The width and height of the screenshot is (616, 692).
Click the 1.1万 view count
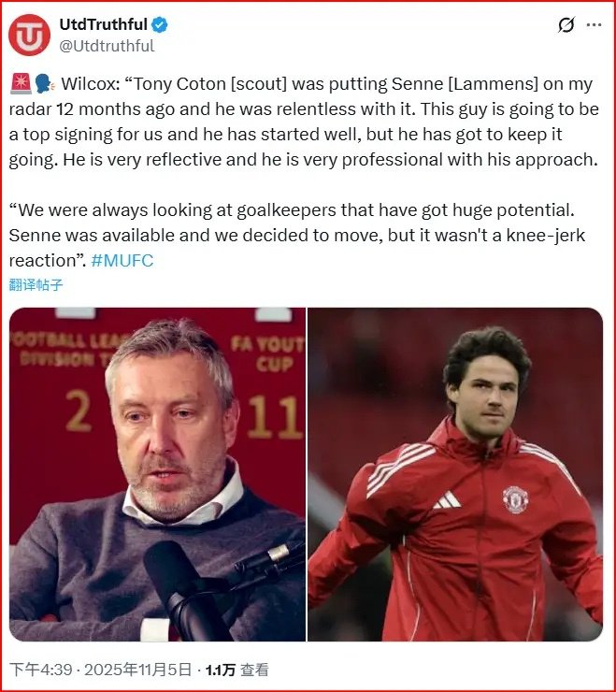(x=220, y=670)
